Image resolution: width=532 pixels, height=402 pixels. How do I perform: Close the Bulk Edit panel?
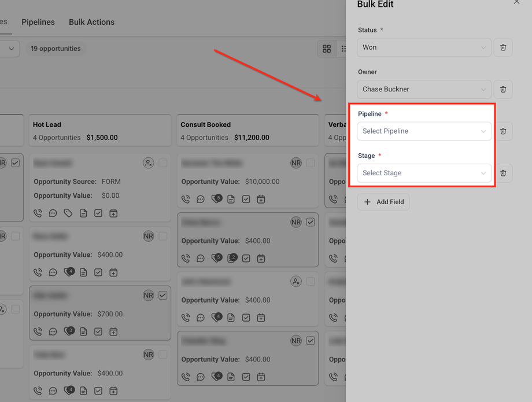click(x=516, y=2)
